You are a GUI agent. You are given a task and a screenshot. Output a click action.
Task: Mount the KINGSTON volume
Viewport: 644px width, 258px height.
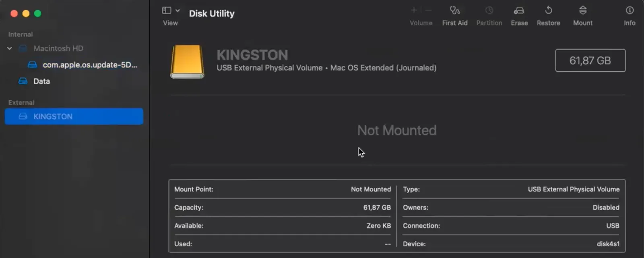click(x=582, y=10)
